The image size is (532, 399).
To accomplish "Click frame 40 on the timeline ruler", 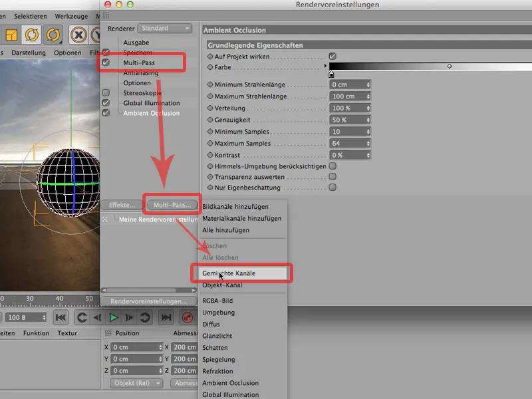I will (59, 299).
